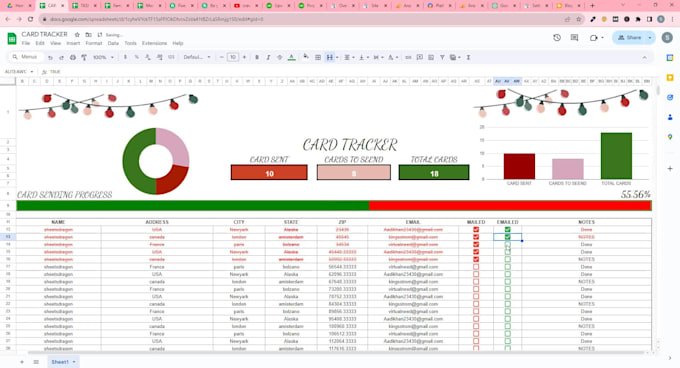Open Google Keep side panel
The height and width of the screenshot is (368, 680).
pyautogui.click(x=670, y=78)
